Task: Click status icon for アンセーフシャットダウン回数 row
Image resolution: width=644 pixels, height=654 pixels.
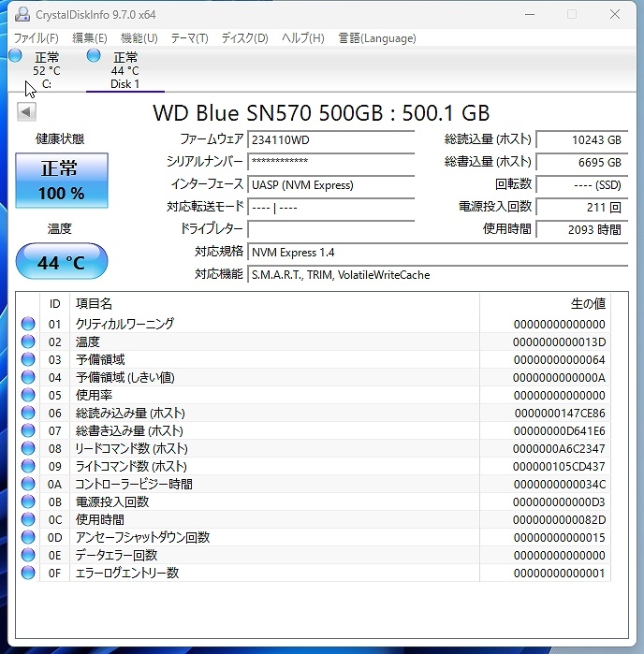Action: click(28, 537)
